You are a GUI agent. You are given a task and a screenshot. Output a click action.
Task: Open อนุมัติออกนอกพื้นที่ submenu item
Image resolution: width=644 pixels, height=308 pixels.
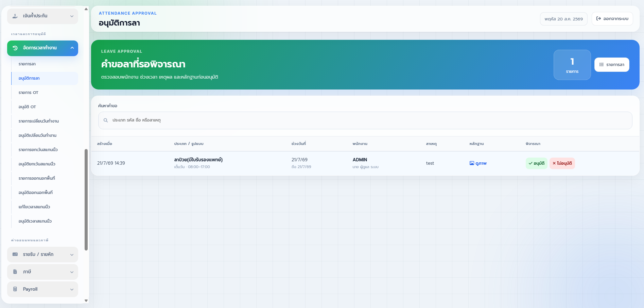click(x=45, y=193)
